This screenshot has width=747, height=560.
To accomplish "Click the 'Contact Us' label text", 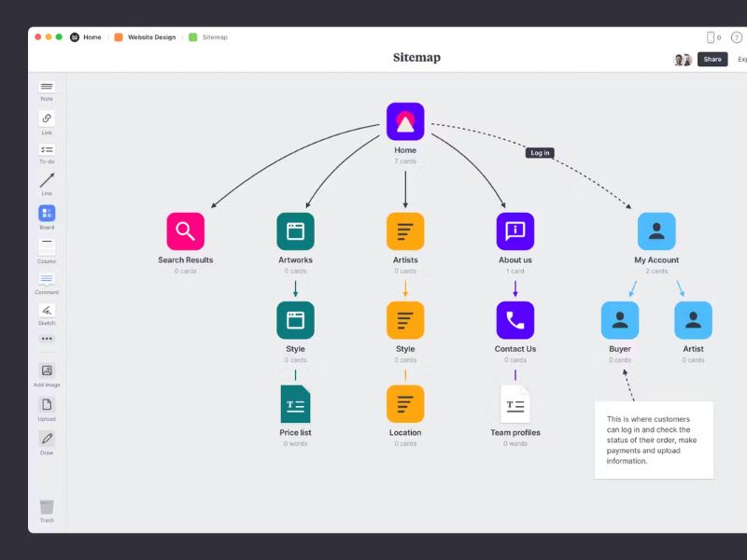I will (515, 348).
